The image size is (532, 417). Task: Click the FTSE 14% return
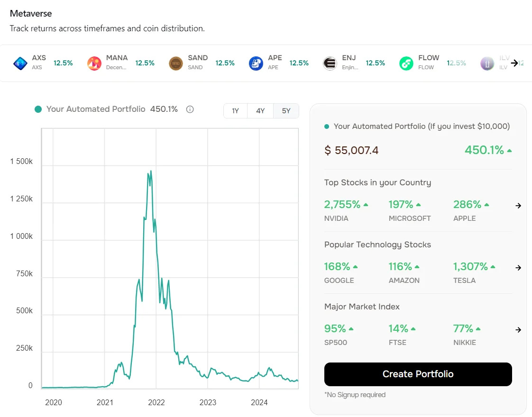(x=402, y=328)
